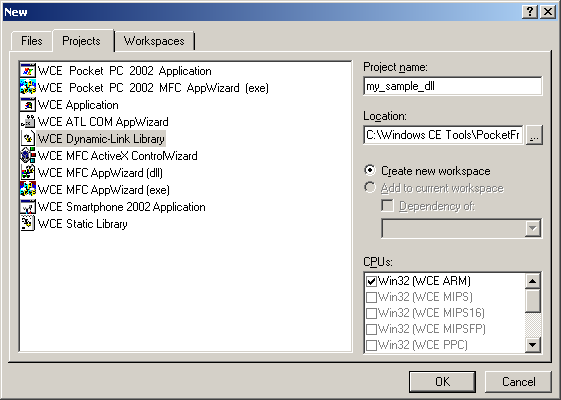Click the title bar Help question mark button
Image resolution: width=561 pixels, height=400 pixels.
(530, 12)
